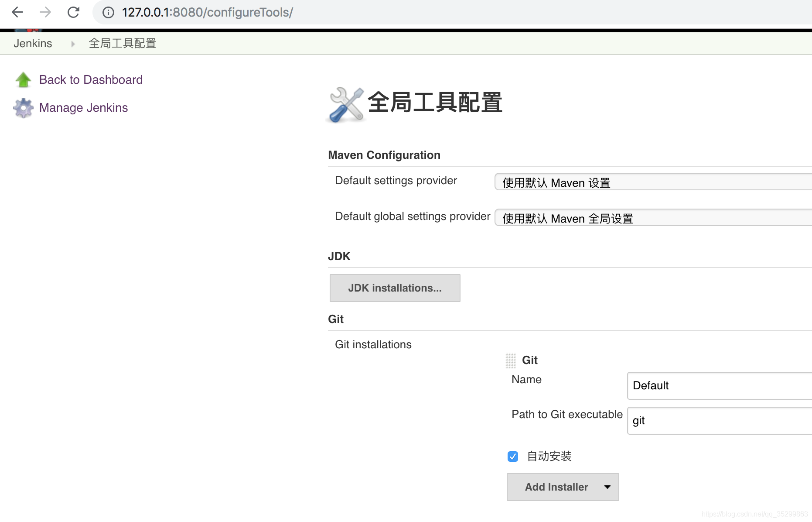Click the 全局工具配置 breadcrumb

[x=123, y=43]
